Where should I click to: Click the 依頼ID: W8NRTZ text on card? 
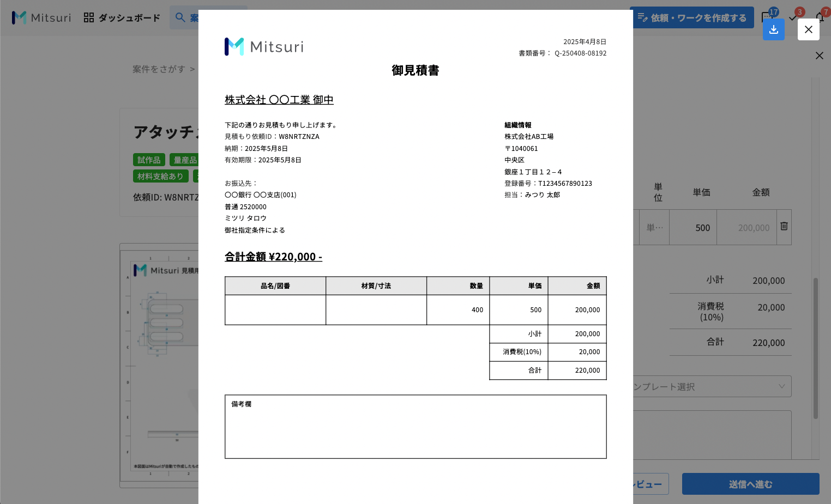(166, 197)
